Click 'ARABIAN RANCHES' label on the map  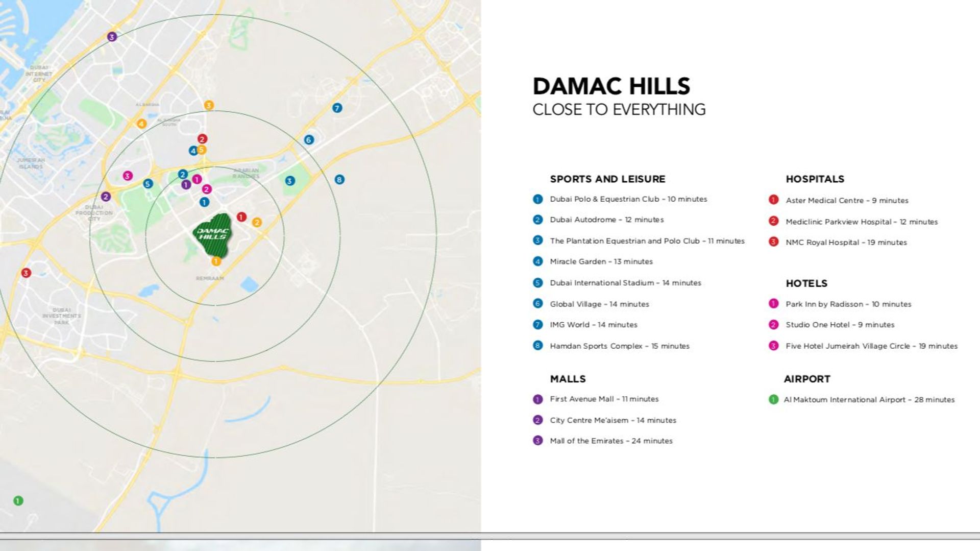[x=246, y=174]
